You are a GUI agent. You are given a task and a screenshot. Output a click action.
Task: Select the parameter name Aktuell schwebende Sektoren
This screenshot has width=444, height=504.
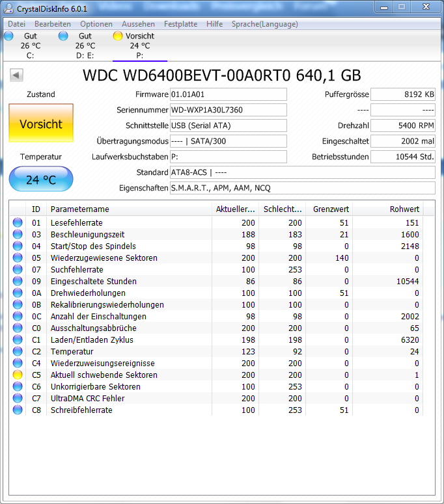(104, 375)
